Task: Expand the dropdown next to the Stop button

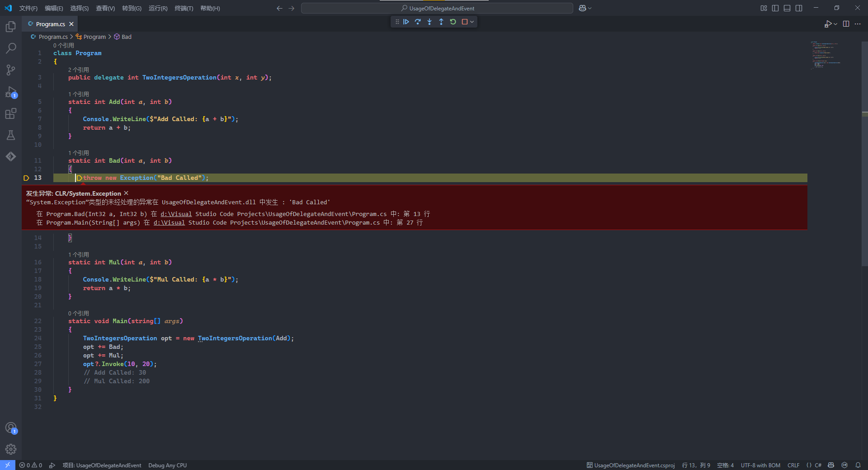Action: pyautogui.click(x=472, y=22)
